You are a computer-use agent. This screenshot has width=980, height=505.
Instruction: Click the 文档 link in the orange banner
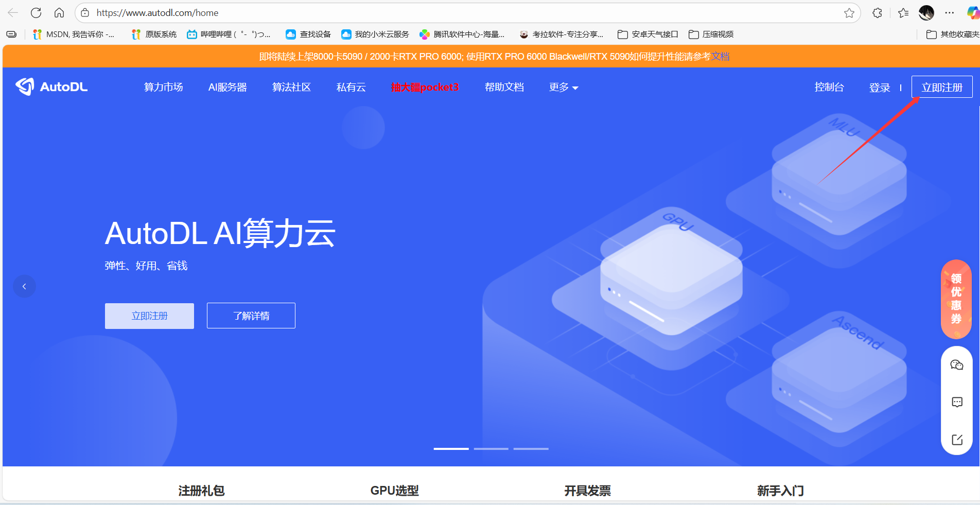point(720,57)
